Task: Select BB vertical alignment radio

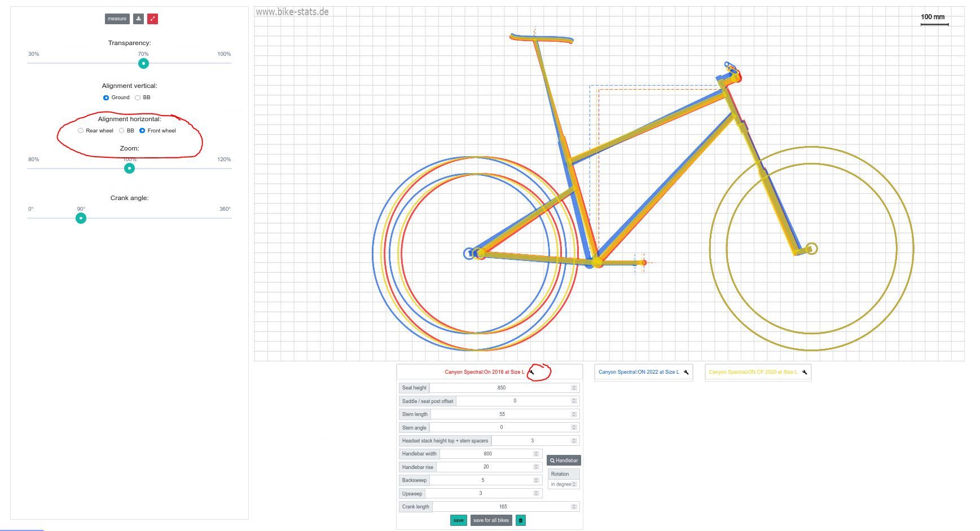Action: pyautogui.click(x=138, y=98)
